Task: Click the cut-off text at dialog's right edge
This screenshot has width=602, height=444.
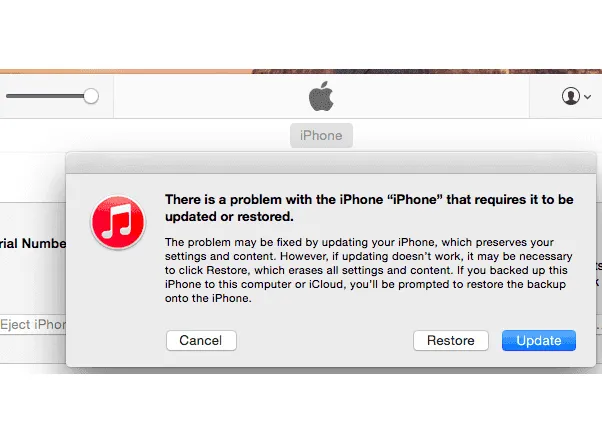Action: 599,275
